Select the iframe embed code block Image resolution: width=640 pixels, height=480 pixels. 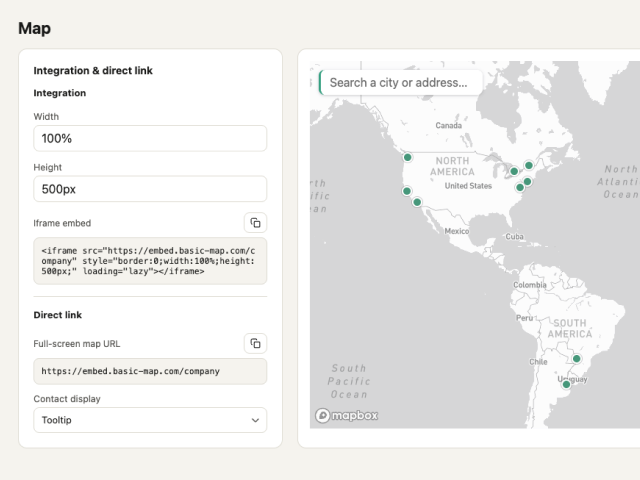(x=150, y=261)
